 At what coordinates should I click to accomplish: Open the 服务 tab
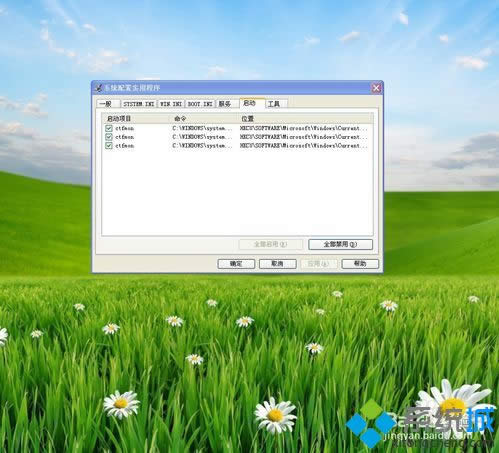(x=226, y=104)
